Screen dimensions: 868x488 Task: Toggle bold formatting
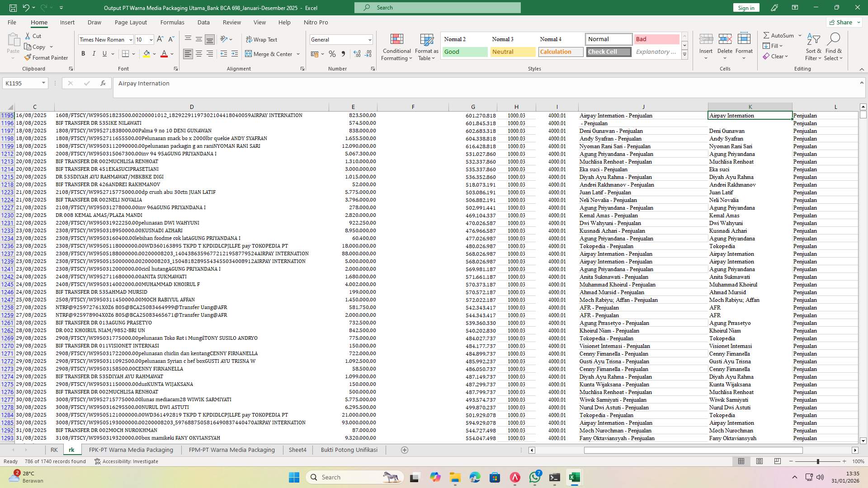coord(83,53)
